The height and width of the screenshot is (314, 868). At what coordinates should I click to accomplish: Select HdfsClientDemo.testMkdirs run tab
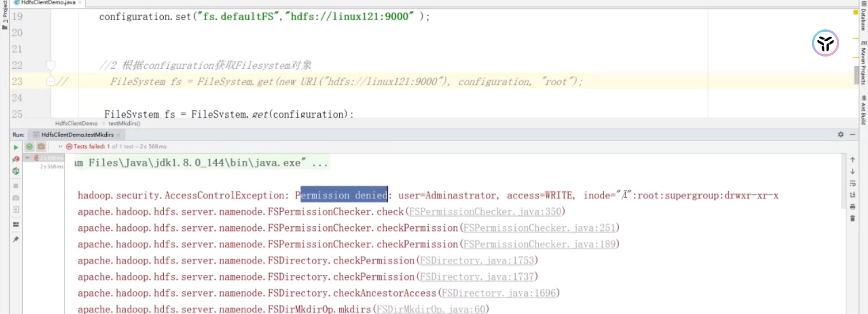coord(77,134)
